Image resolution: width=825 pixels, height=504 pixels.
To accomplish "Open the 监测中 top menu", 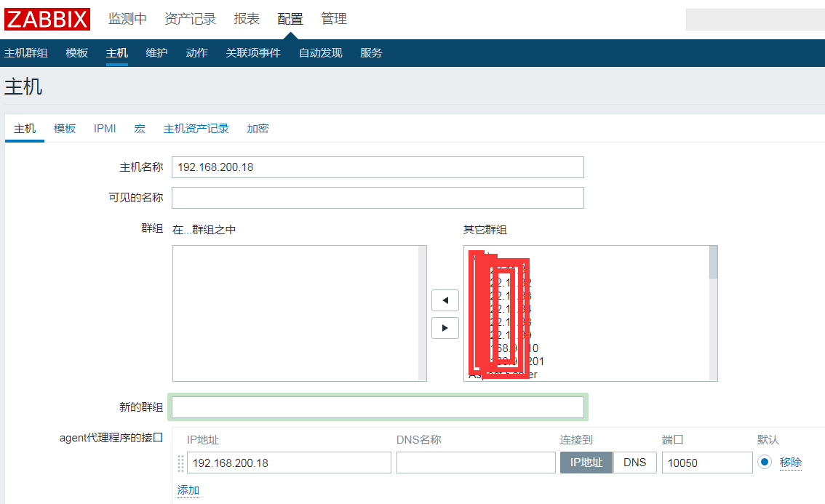I will (x=127, y=19).
